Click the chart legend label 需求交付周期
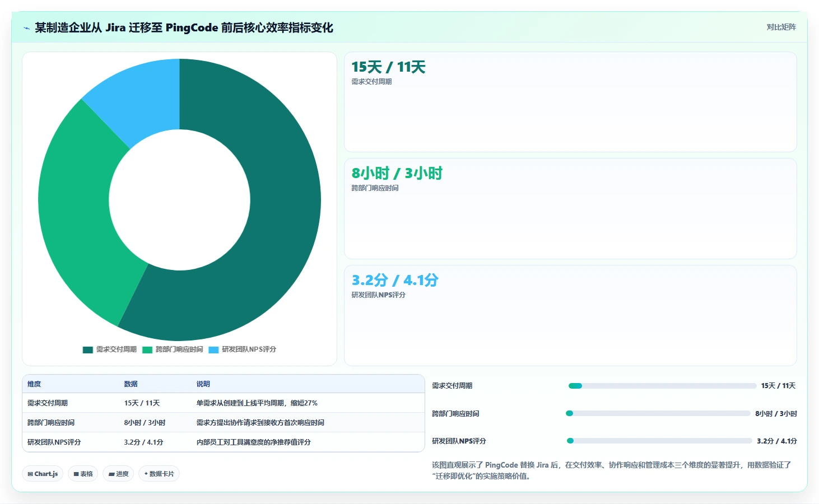819x504 pixels. (117, 349)
